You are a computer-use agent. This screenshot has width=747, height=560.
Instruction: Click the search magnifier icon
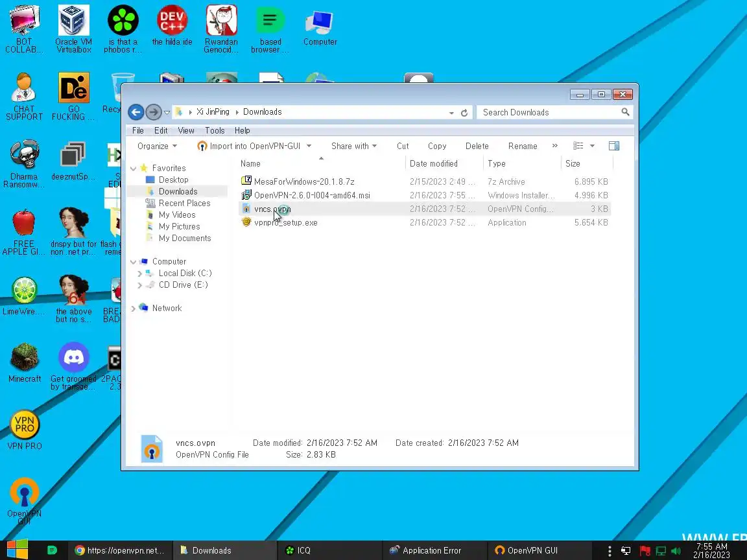(625, 112)
